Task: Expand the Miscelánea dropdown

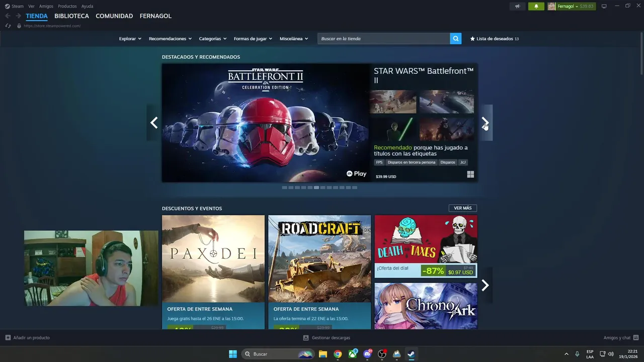Action: click(x=294, y=39)
